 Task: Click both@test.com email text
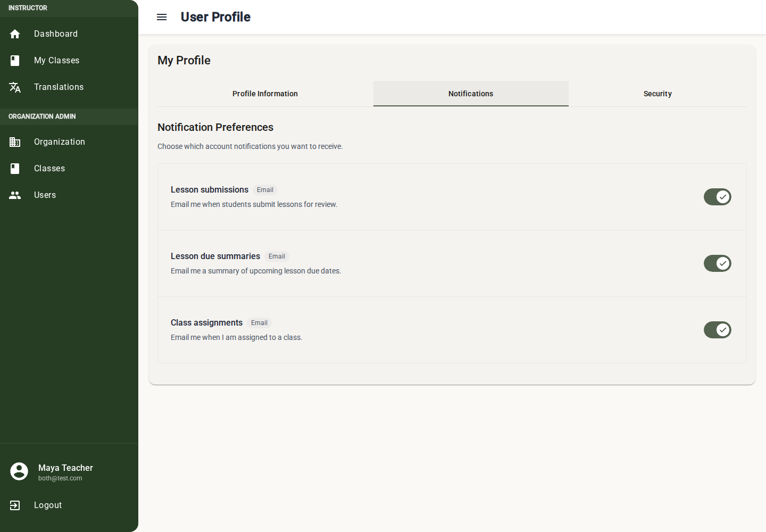(60, 478)
